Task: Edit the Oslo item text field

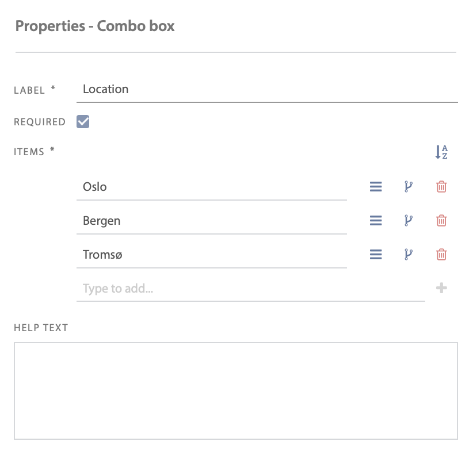Action: coord(211,187)
